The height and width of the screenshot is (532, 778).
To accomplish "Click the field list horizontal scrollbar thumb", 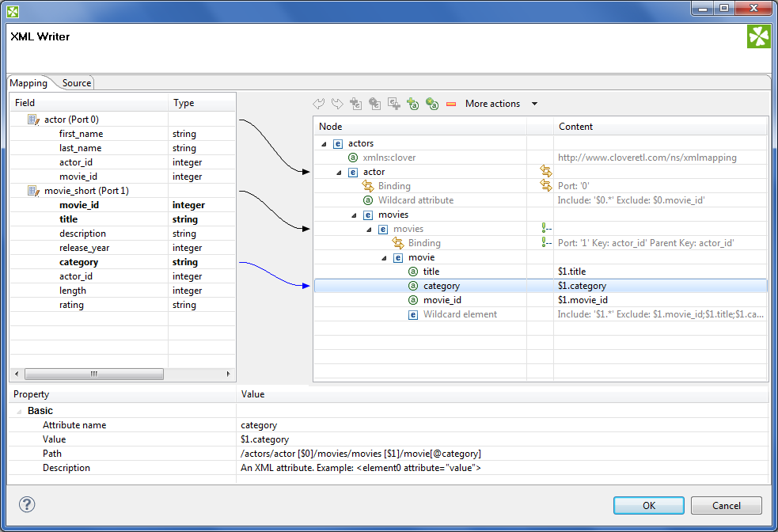I will (93, 374).
